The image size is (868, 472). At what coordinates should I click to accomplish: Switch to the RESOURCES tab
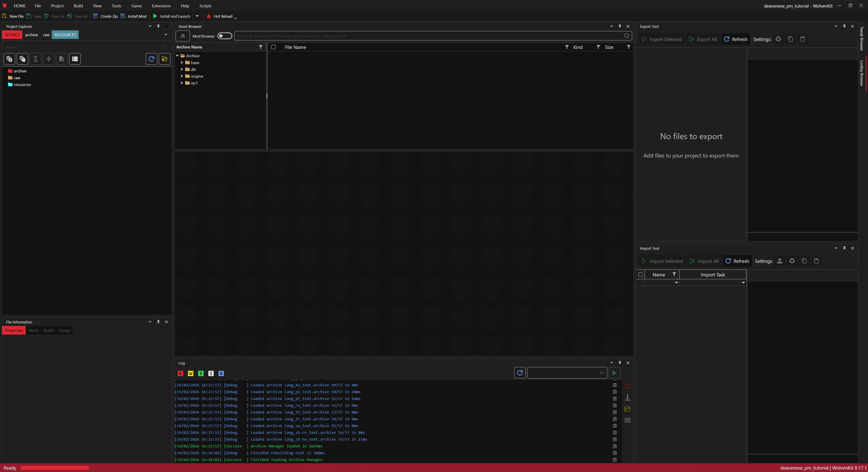pyautogui.click(x=65, y=35)
